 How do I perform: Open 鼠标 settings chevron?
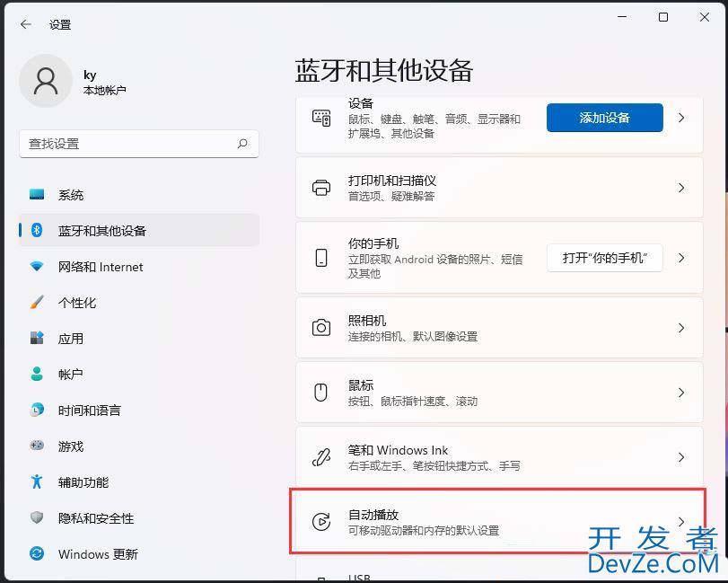tap(681, 393)
